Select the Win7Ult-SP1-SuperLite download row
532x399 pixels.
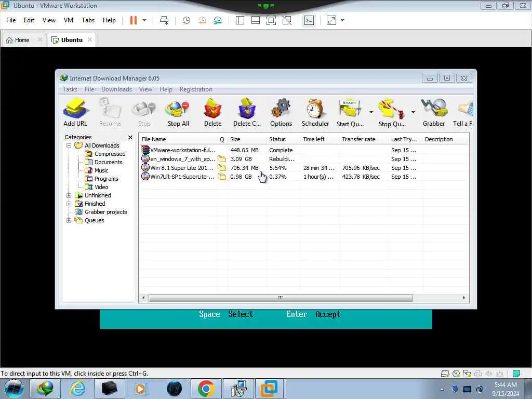point(303,177)
